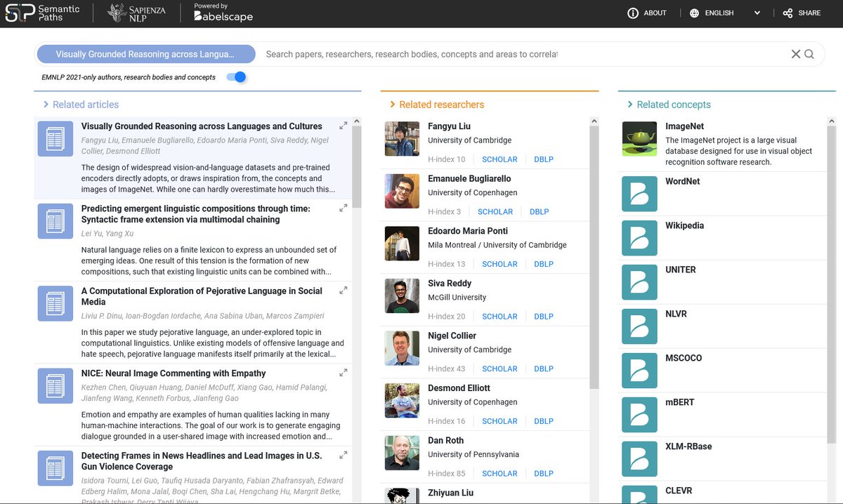The width and height of the screenshot is (843, 504).
Task: Toggle EMNLP 2021-only filter switch
Action: [236, 77]
